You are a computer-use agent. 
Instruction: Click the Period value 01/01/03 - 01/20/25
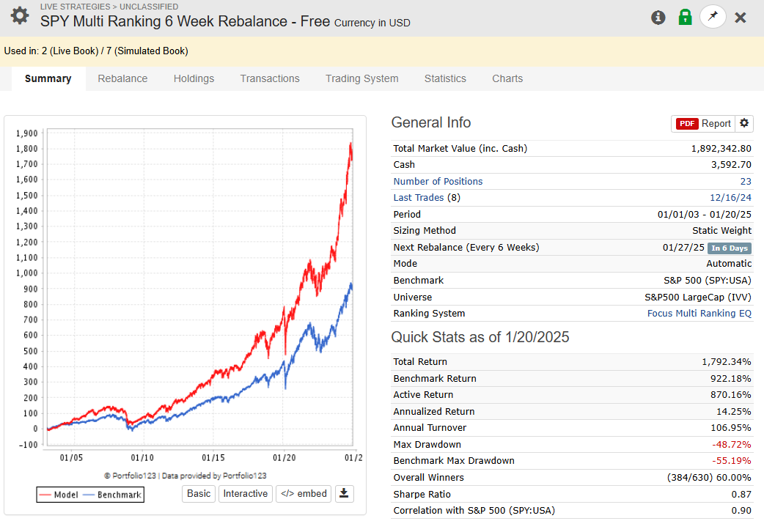coord(704,215)
